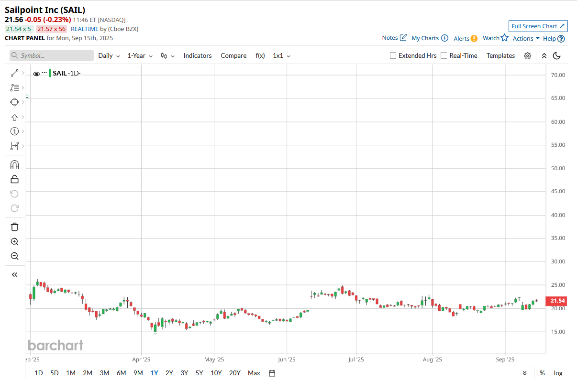Viewport: 577px width, 392px height.
Task: Collapse the drawing tools sidebar
Action: click(14, 274)
